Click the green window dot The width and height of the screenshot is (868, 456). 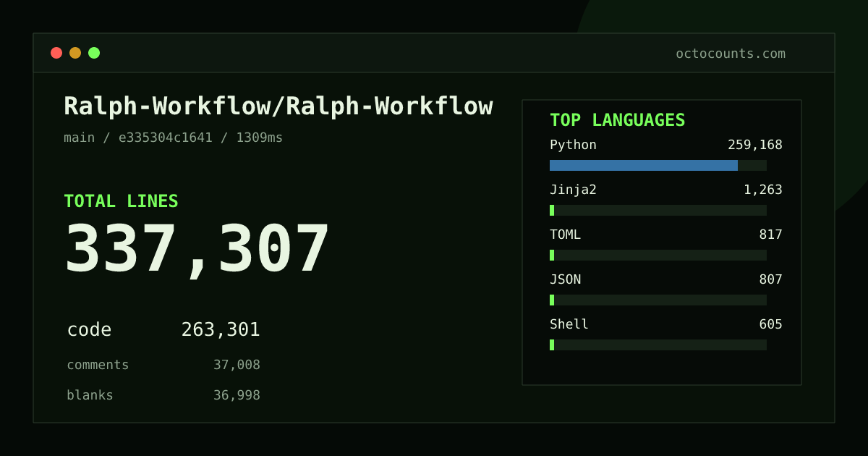[x=94, y=53]
